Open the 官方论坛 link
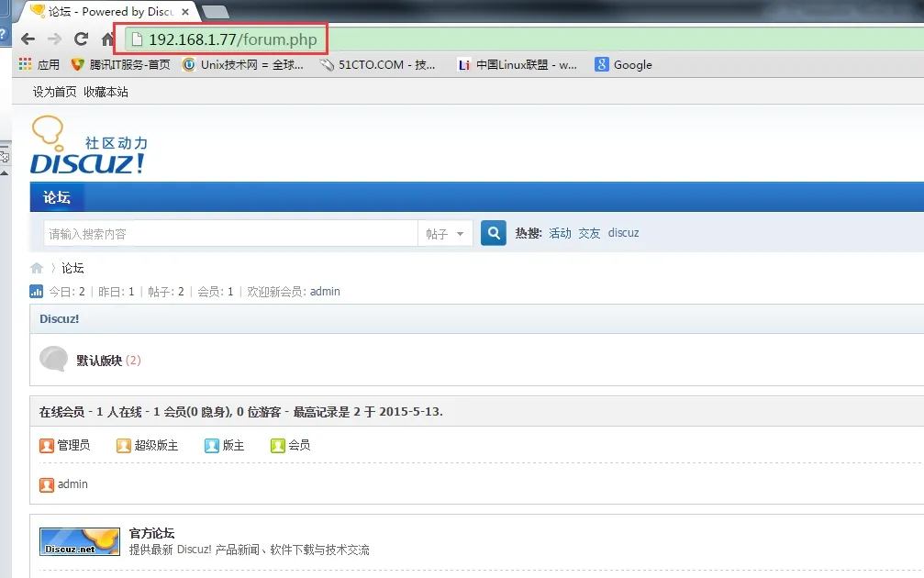Image resolution: width=924 pixels, height=578 pixels. (x=151, y=533)
